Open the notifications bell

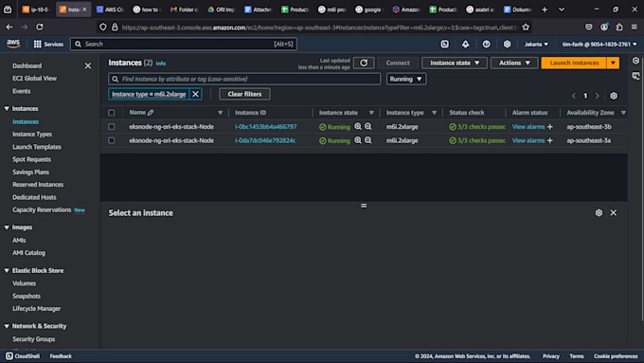point(465,44)
